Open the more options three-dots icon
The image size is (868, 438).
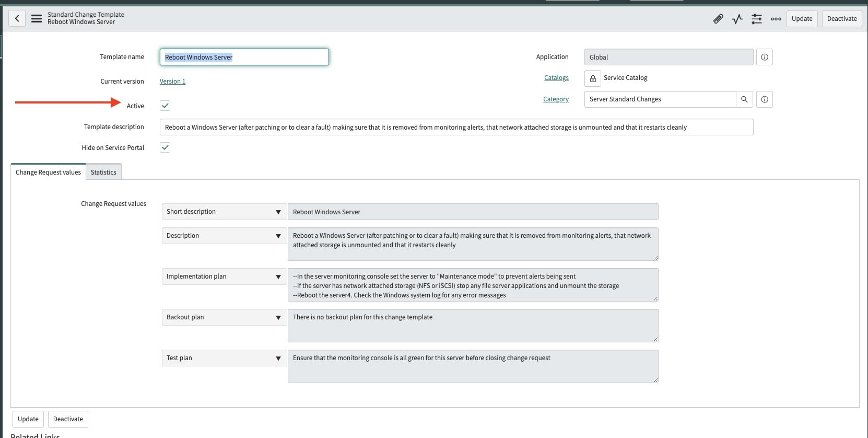pos(776,19)
